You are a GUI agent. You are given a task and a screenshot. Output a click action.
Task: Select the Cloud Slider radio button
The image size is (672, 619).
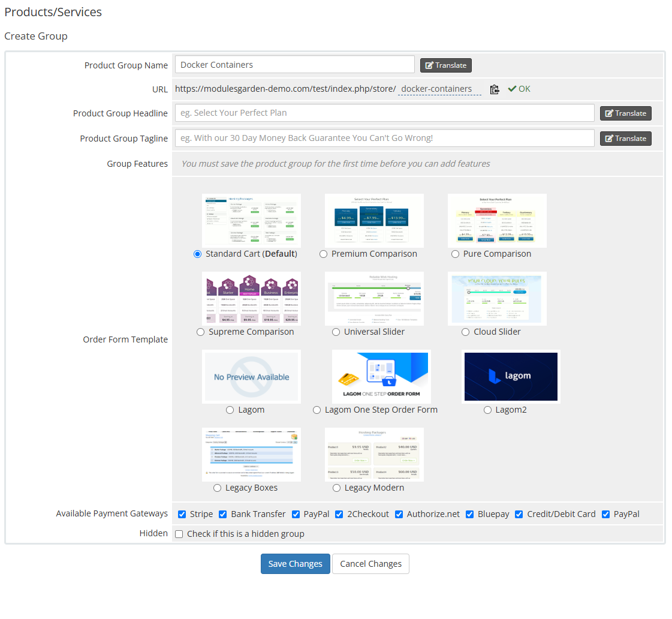465,332
